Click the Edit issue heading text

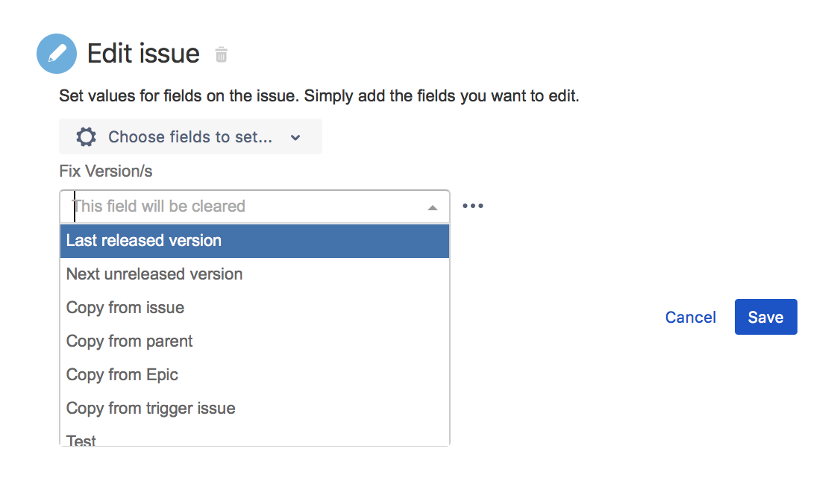point(144,53)
